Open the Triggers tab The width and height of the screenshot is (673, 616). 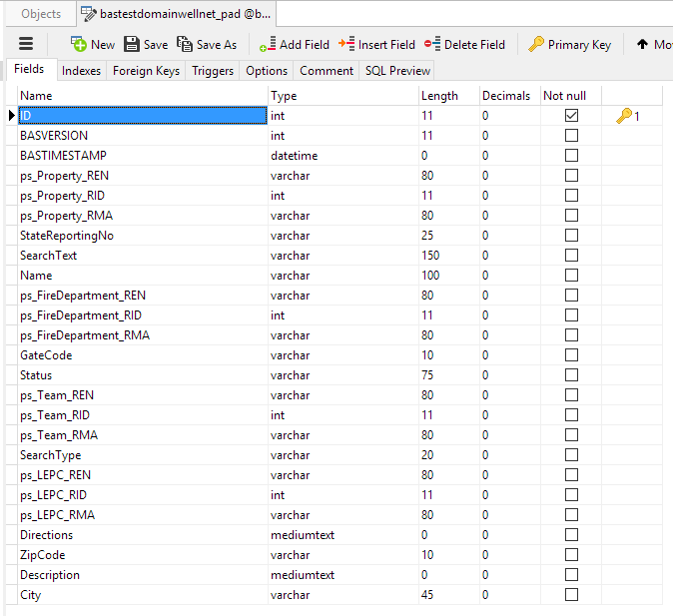pyautogui.click(x=213, y=71)
